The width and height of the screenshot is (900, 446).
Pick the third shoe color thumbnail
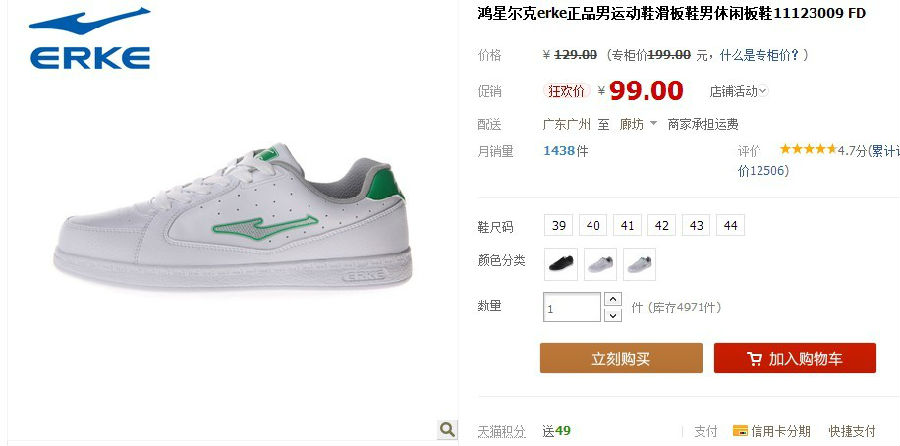point(639,264)
